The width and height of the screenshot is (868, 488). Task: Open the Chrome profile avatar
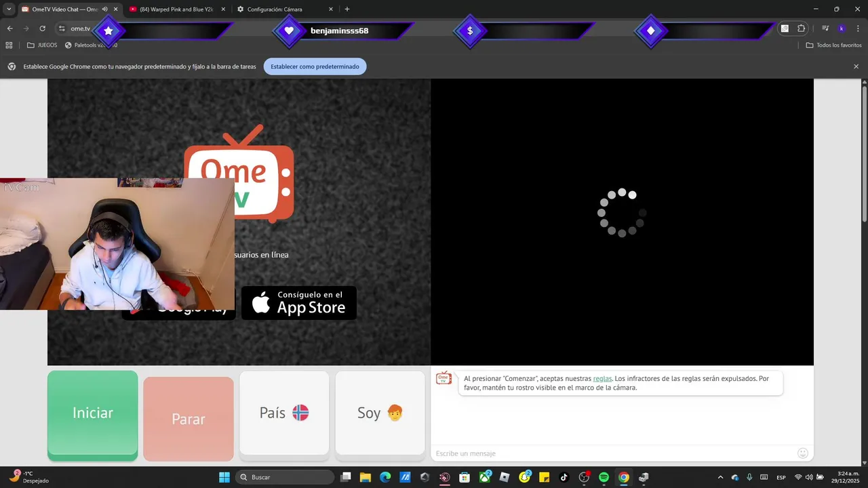click(x=842, y=28)
